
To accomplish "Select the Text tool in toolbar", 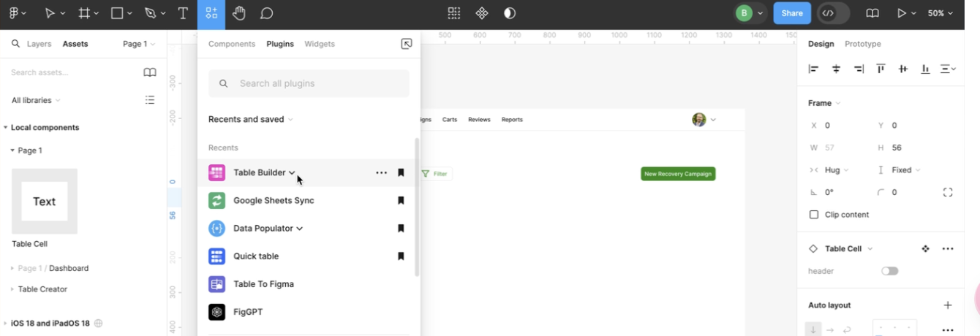I will point(183,13).
